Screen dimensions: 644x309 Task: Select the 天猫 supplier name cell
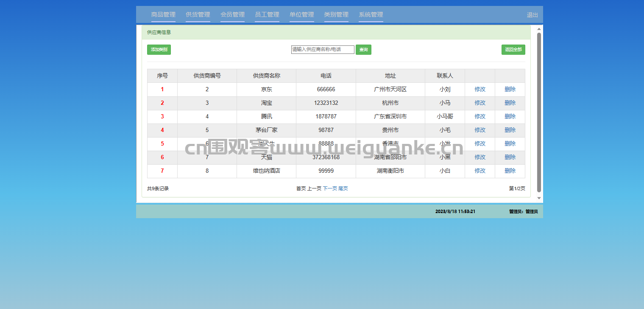pos(267,157)
